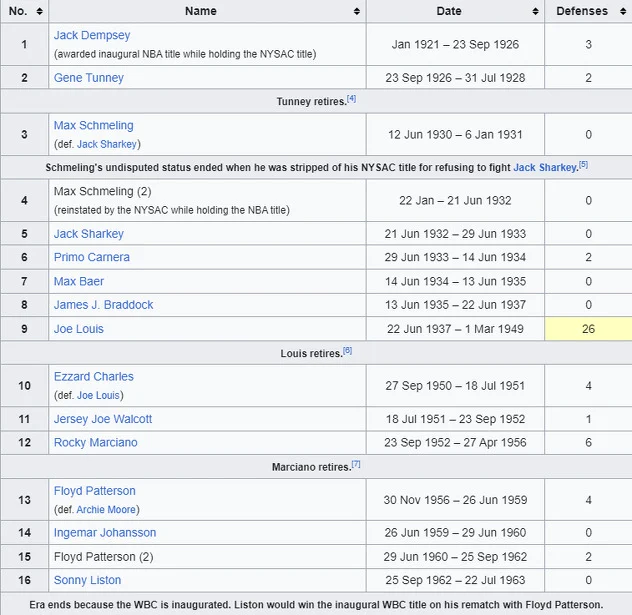Follow the Primo Carnera link
The width and height of the screenshot is (632, 615).
tap(91, 257)
